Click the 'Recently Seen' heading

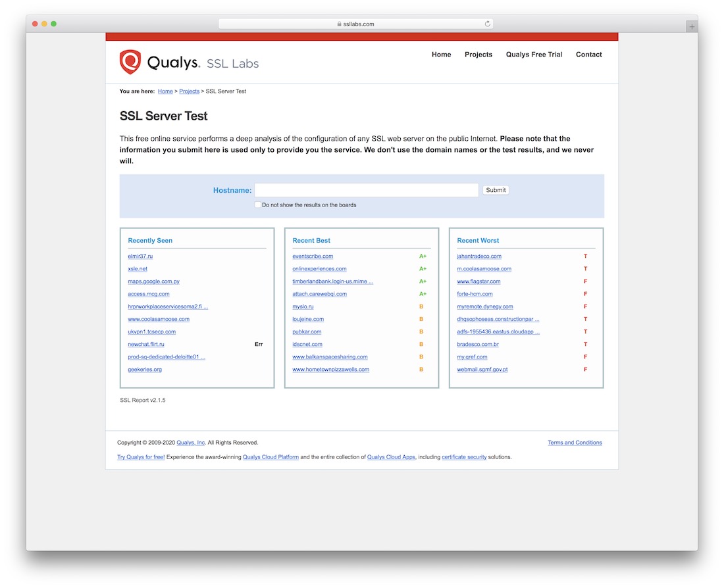[x=150, y=241]
